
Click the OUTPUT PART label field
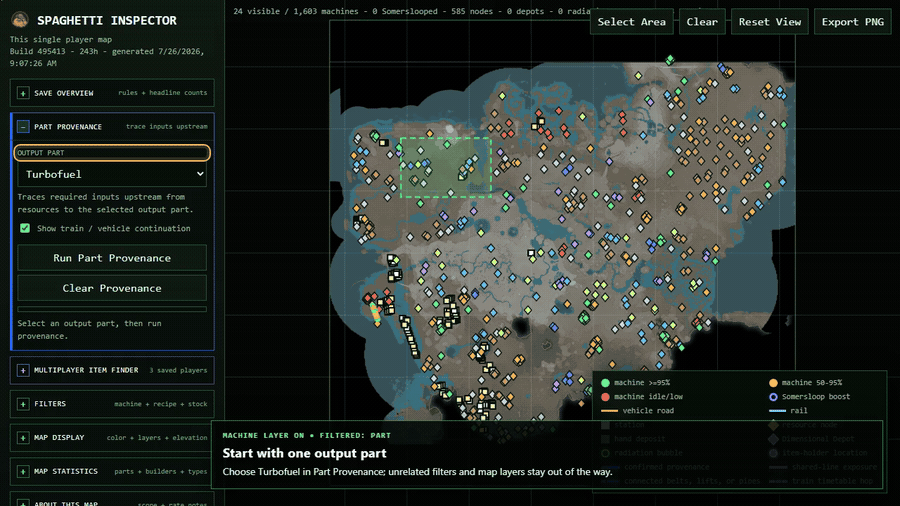tap(112, 153)
